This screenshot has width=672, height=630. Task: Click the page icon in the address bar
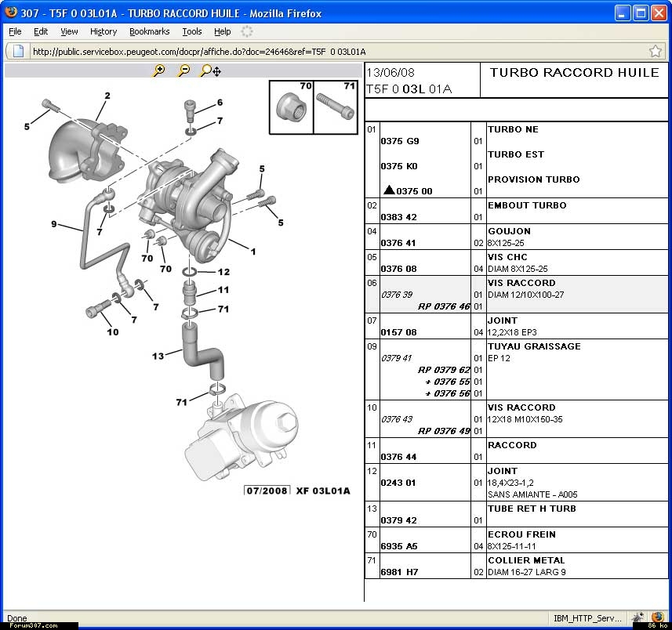[x=18, y=51]
